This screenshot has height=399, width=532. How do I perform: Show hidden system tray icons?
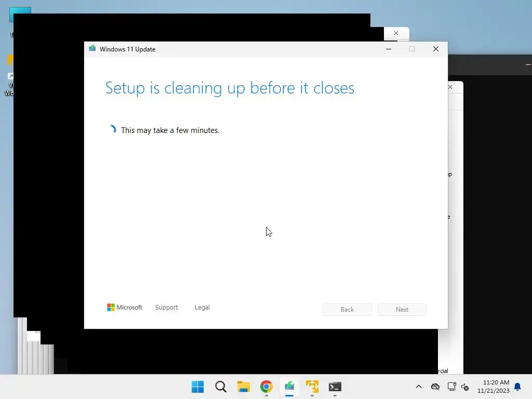coord(419,387)
